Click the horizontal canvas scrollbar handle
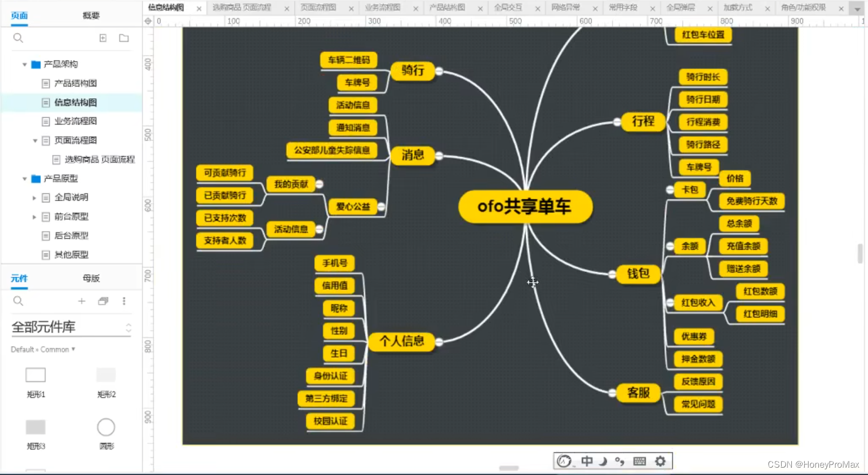This screenshot has width=868, height=475. [509, 468]
